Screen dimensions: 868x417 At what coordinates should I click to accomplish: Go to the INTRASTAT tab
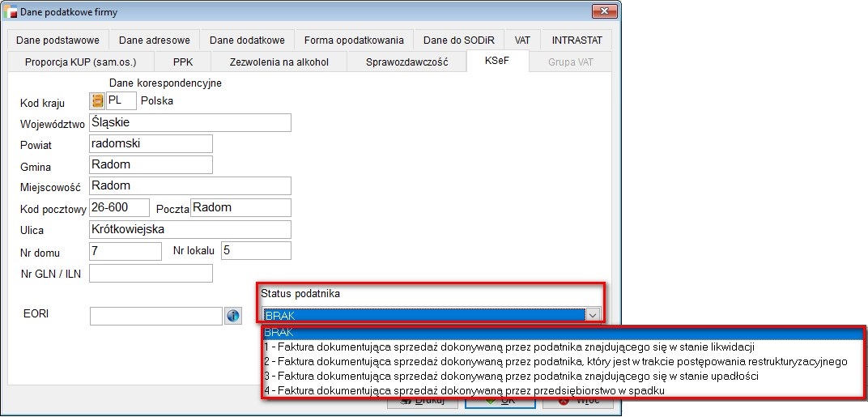[x=577, y=40]
